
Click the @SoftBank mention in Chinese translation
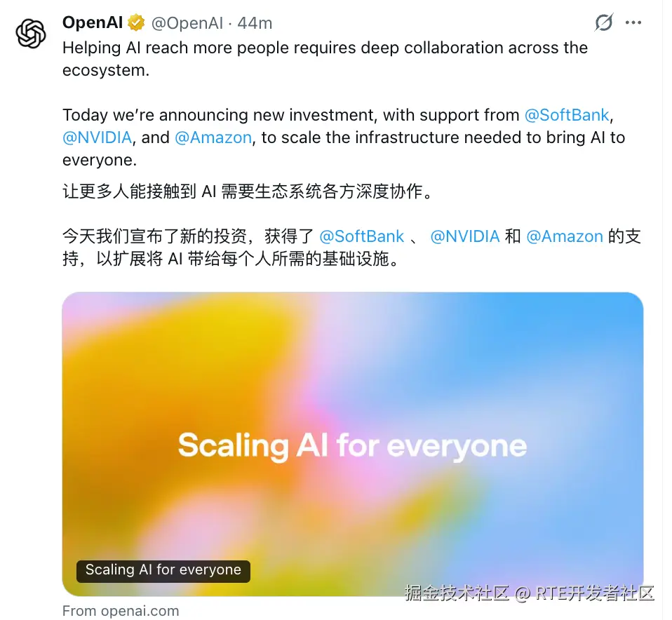pos(362,236)
